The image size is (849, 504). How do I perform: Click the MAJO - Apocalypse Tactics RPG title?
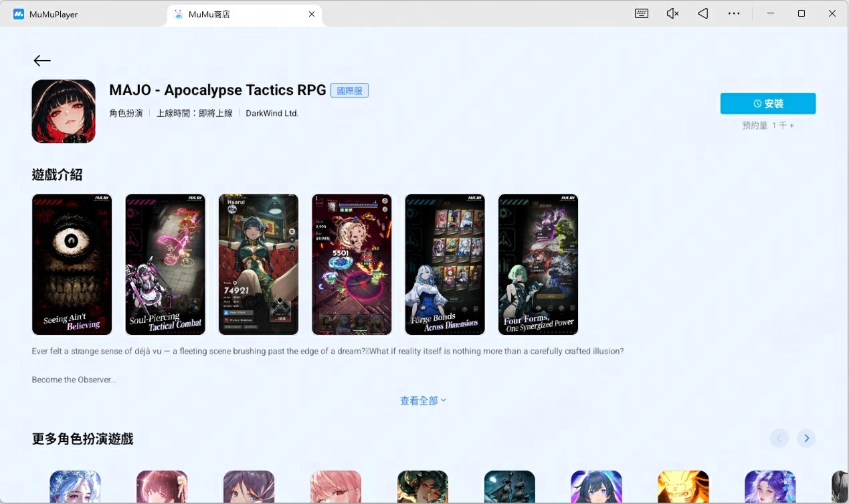click(217, 90)
